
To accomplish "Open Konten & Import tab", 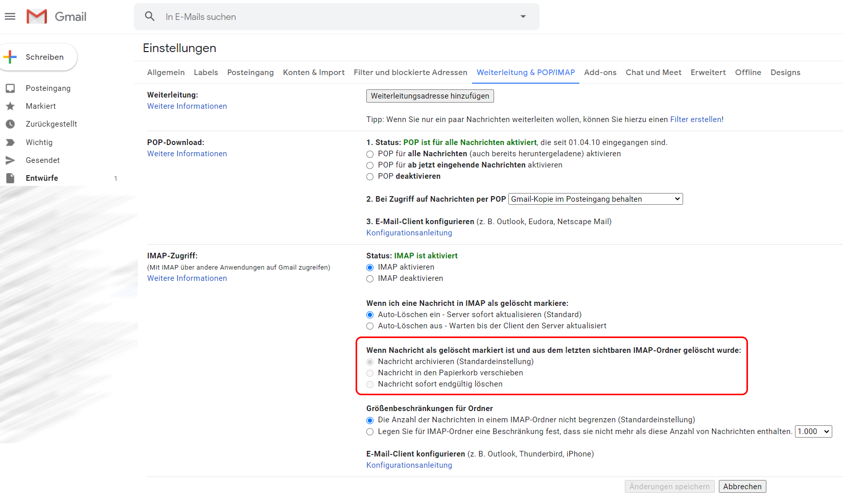I will click(x=314, y=73).
